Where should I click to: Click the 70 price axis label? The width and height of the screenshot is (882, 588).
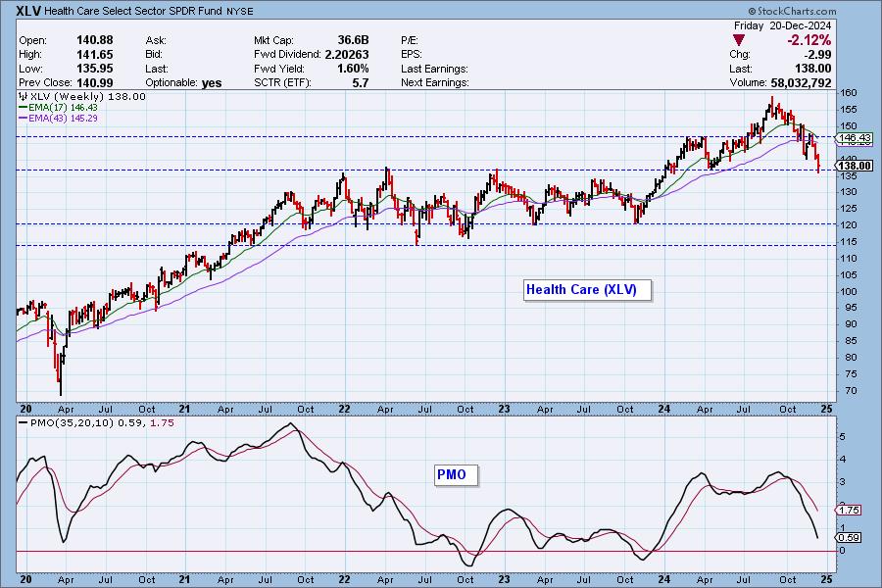click(851, 390)
